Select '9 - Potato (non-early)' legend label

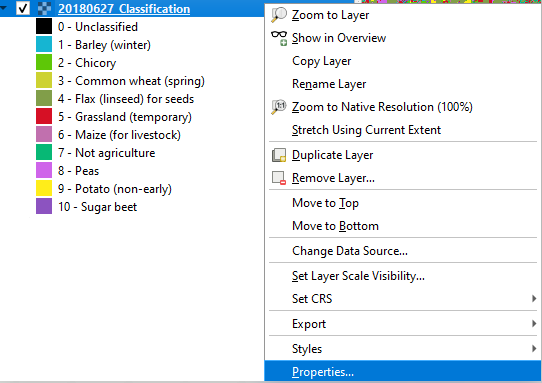pyautogui.click(x=115, y=189)
